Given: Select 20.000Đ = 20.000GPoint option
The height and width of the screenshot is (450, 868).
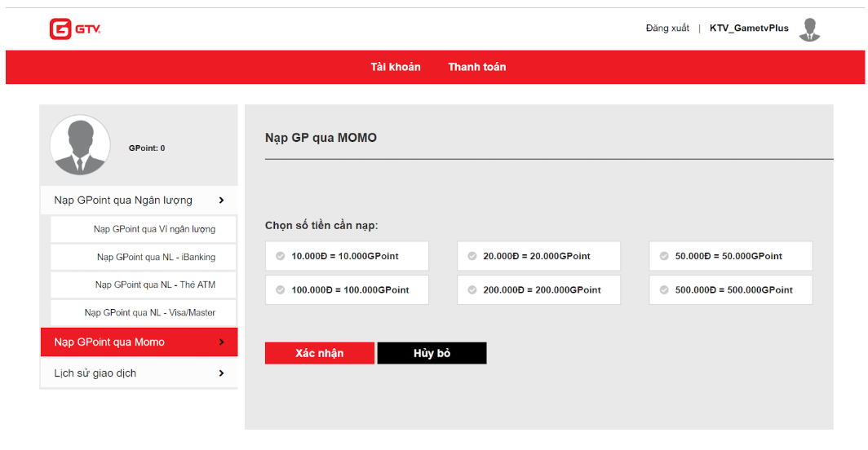Looking at the screenshot, I should [x=538, y=256].
